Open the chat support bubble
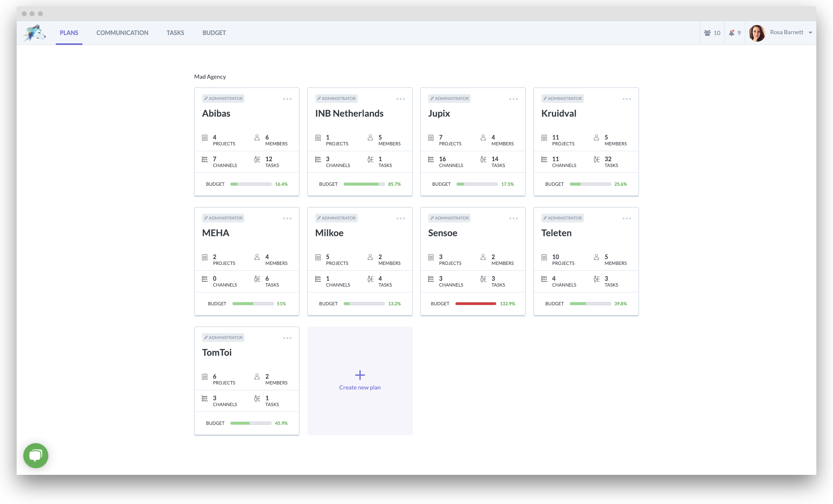 coord(36,455)
